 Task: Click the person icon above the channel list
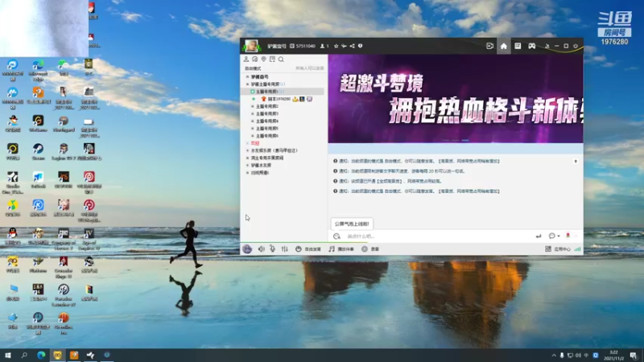(246, 59)
